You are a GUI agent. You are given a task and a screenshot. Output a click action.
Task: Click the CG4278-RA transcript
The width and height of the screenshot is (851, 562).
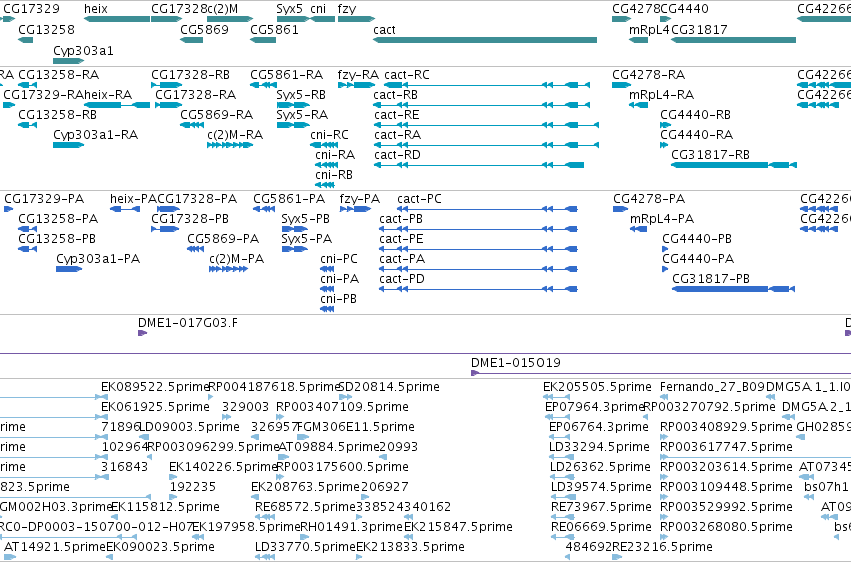(621, 85)
